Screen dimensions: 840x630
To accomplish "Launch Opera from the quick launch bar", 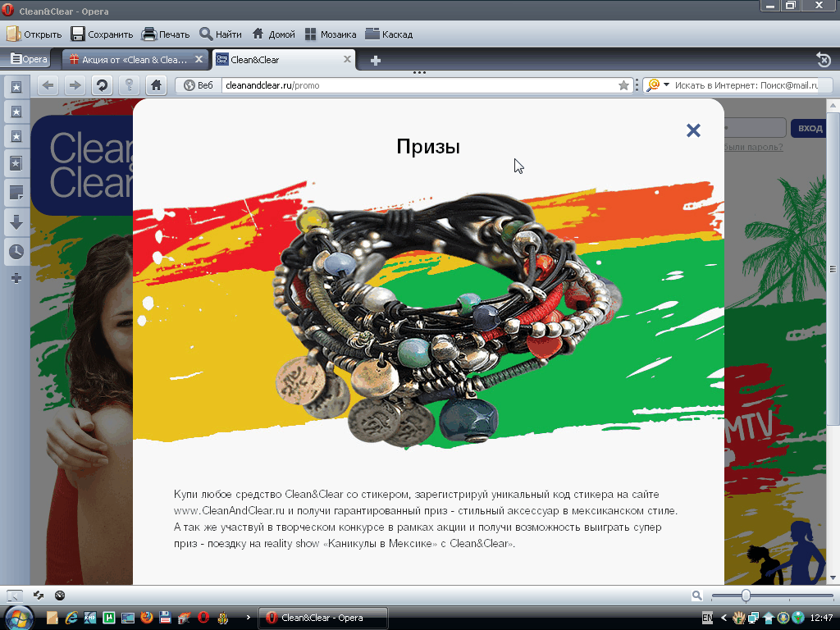I will [x=203, y=618].
